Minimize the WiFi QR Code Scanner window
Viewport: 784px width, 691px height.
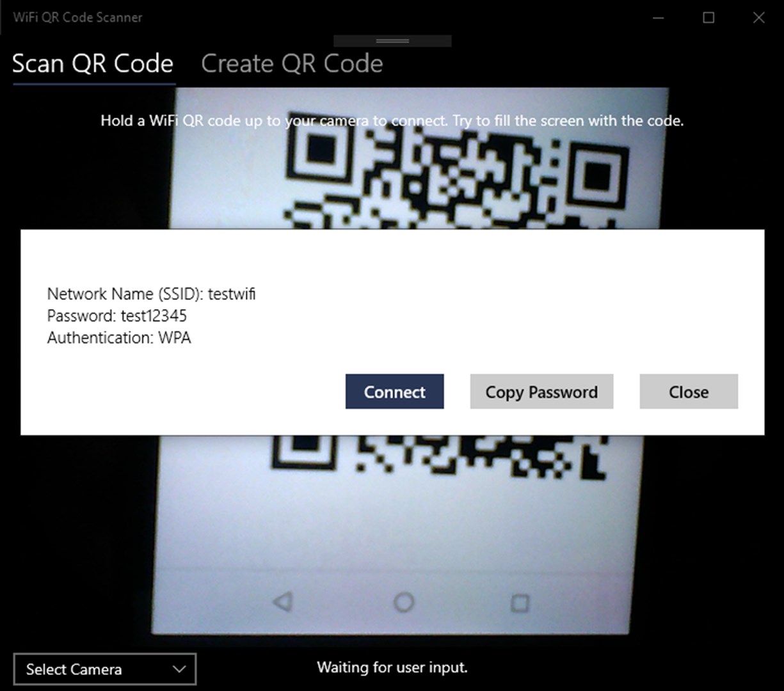pyautogui.click(x=658, y=17)
